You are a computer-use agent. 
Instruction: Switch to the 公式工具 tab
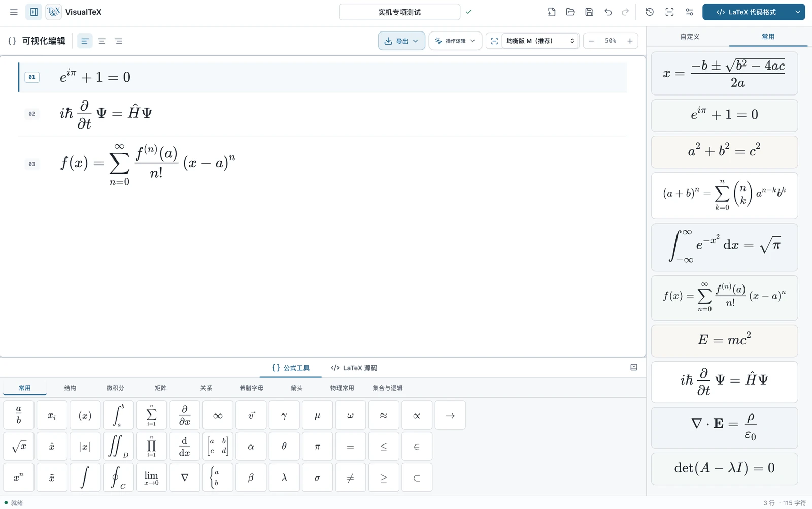tap(291, 368)
